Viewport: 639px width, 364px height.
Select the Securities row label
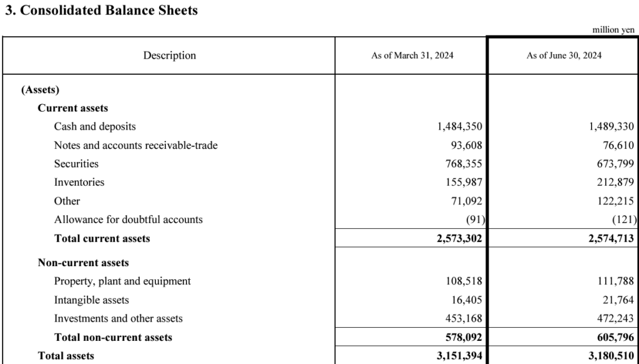[76, 164]
